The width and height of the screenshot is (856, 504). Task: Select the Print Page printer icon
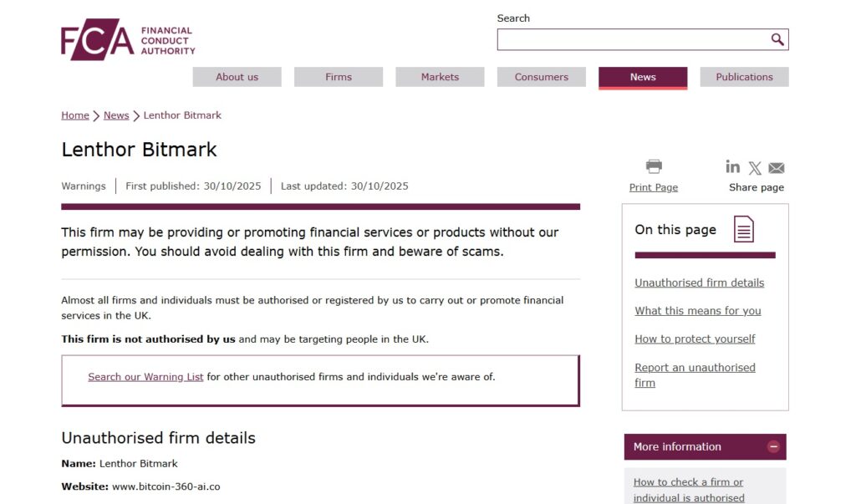pos(653,165)
